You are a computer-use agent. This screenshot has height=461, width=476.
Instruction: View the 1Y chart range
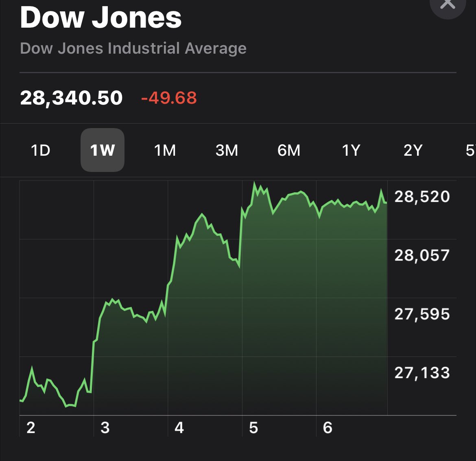(351, 150)
